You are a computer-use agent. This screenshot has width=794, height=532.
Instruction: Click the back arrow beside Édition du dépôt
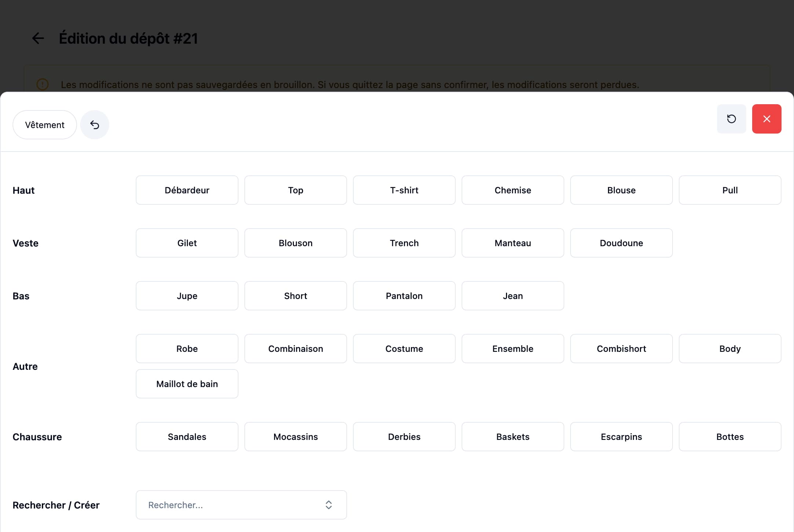38,38
